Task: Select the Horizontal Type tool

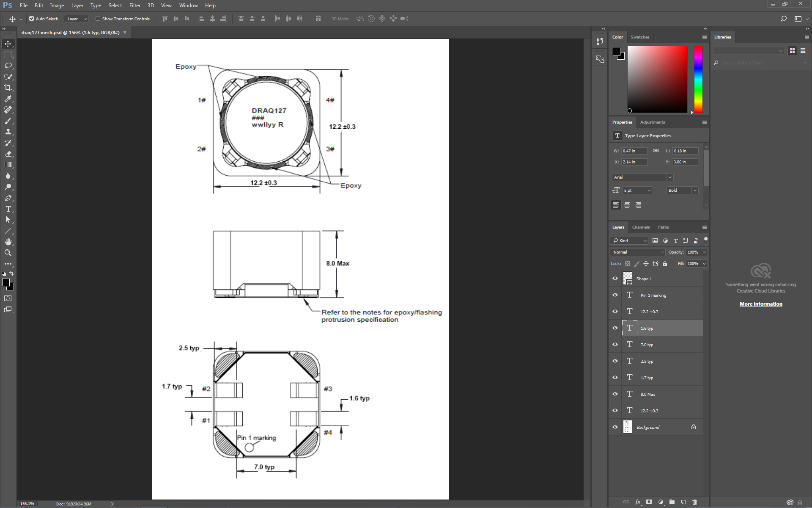Action: click(8, 209)
